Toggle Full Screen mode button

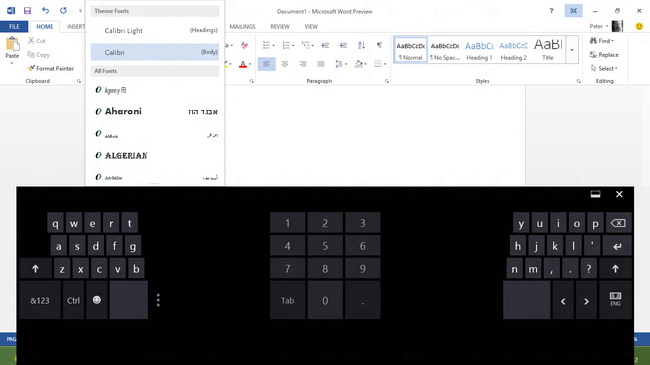coord(573,11)
